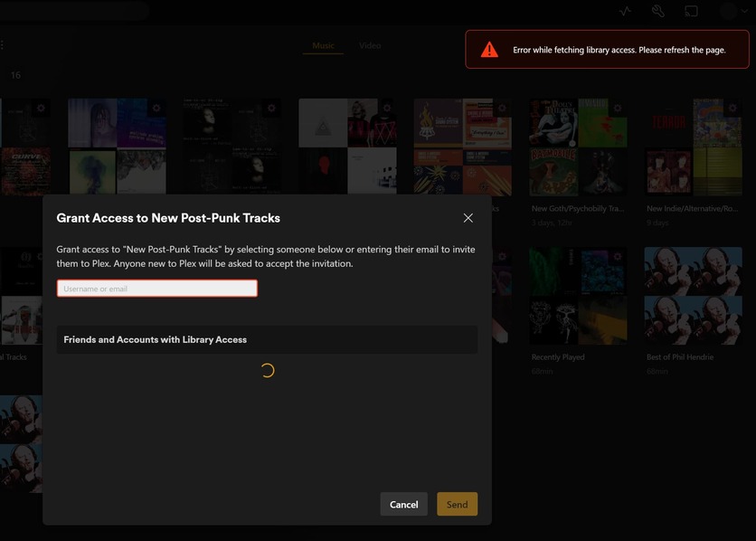Open the vertical three-dot menu at the left edge
The image size is (756, 541).
[3, 45]
